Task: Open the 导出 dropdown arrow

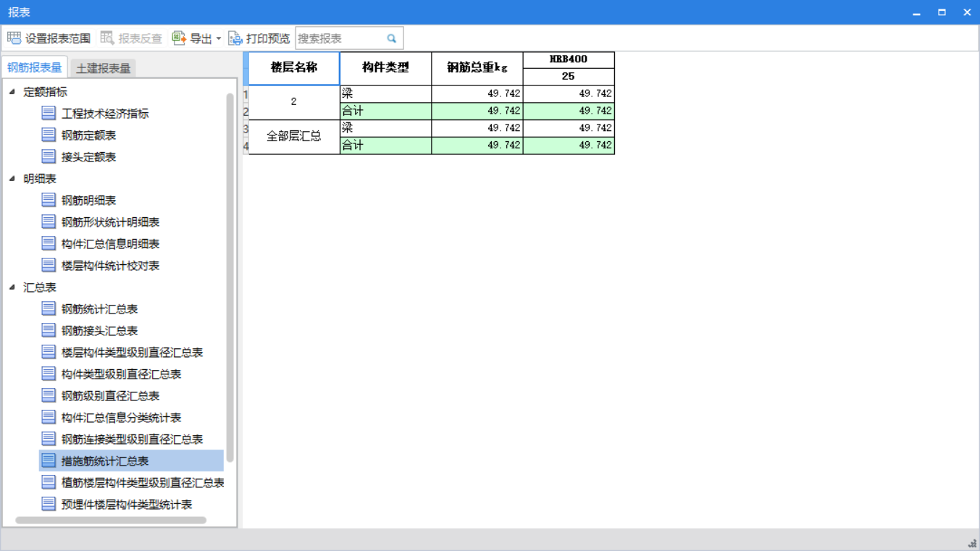Action: point(219,39)
